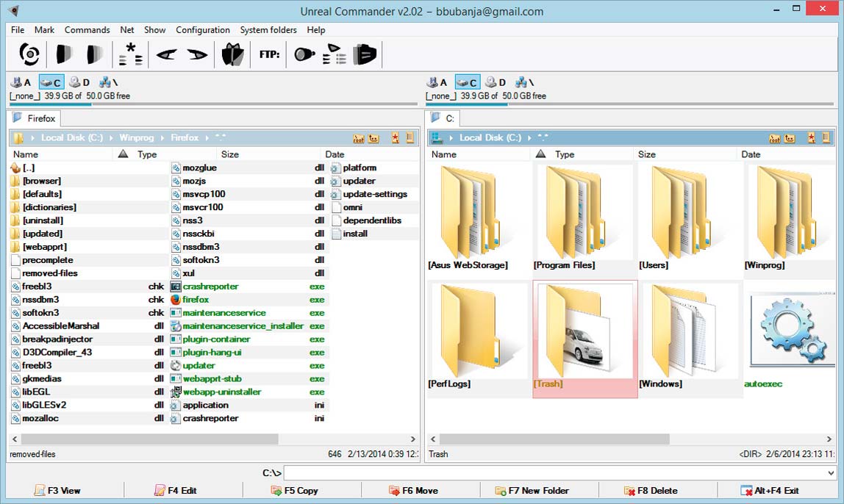Click the Alt+F4 Exit button
Viewport: 844px width, 504px height.
pyautogui.click(x=770, y=491)
